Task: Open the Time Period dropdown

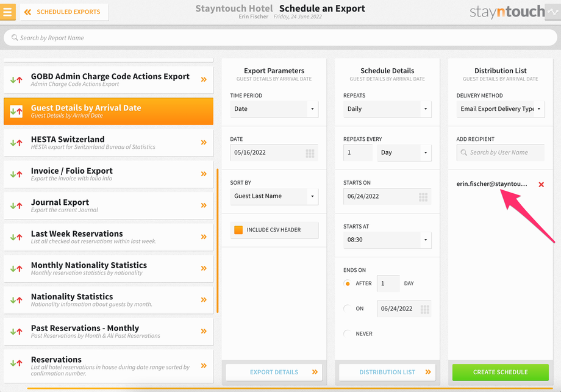Action: [274, 109]
